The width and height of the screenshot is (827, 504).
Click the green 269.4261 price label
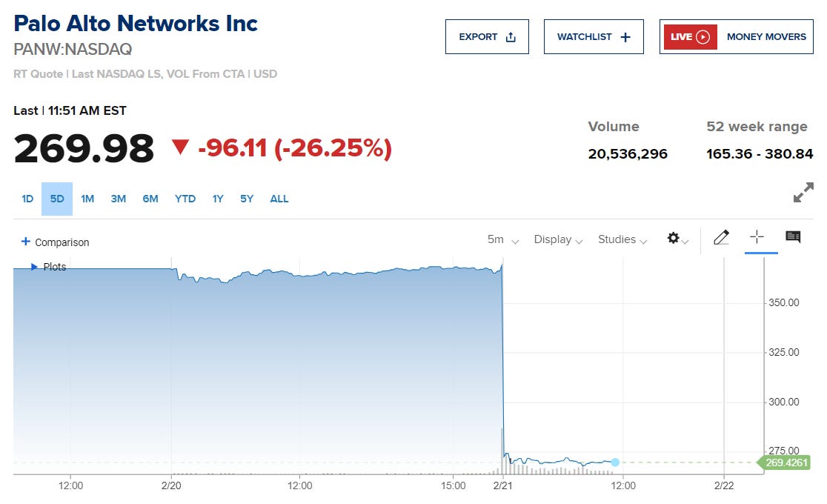(x=786, y=463)
